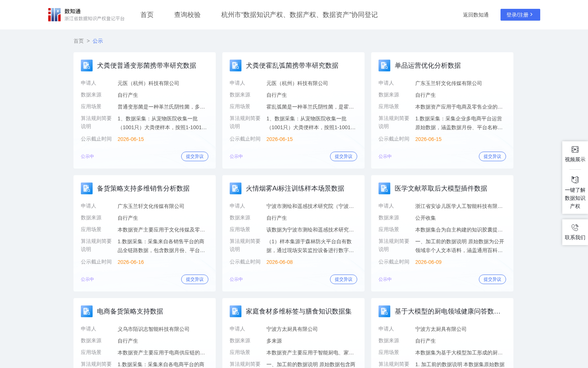Submit objection for 医学文献萃取后大模型插件数据
Image resolution: width=588 pixels, height=368 pixels.
492,279
